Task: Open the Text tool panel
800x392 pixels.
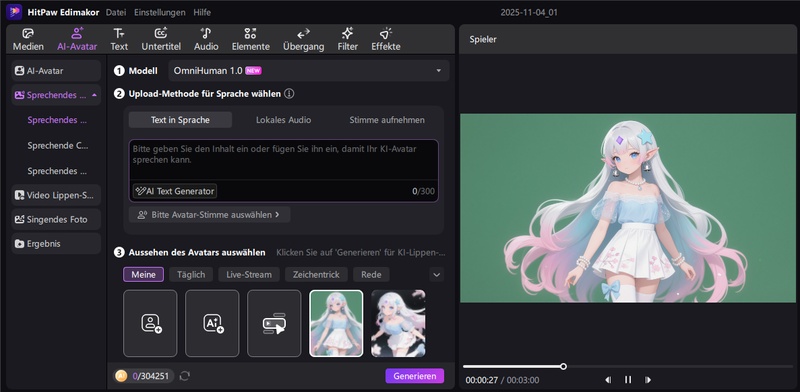Action: pyautogui.click(x=119, y=39)
